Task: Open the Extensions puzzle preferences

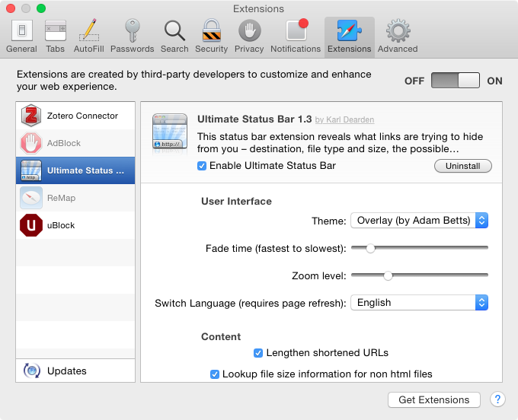Action: coord(349,37)
